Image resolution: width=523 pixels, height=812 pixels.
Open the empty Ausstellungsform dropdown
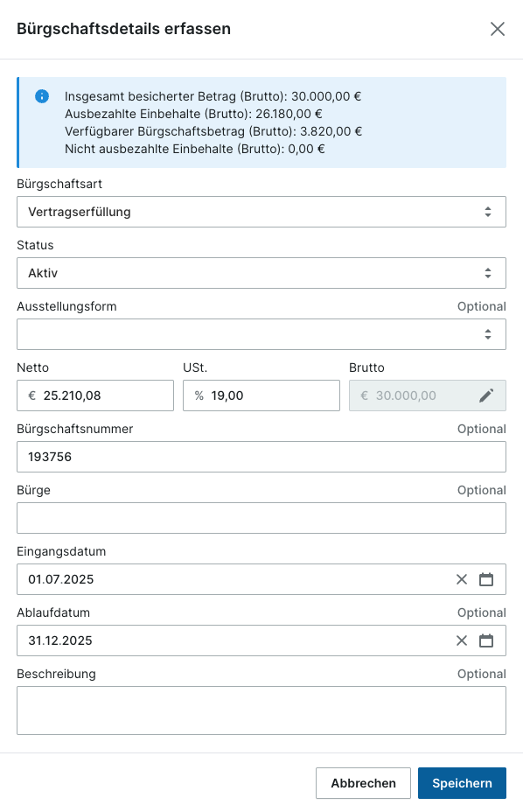tap(261, 334)
